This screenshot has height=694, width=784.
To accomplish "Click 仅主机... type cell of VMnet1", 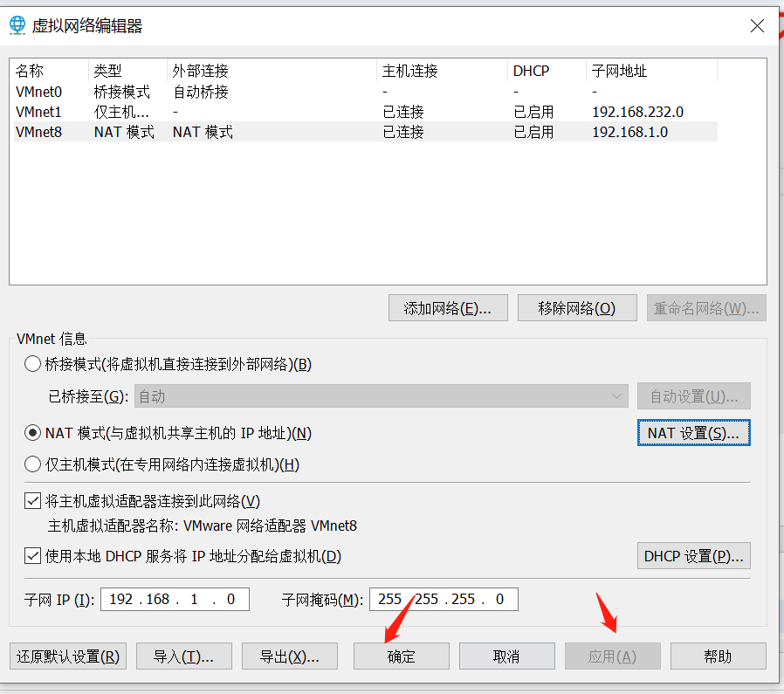I will click(x=121, y=112).
